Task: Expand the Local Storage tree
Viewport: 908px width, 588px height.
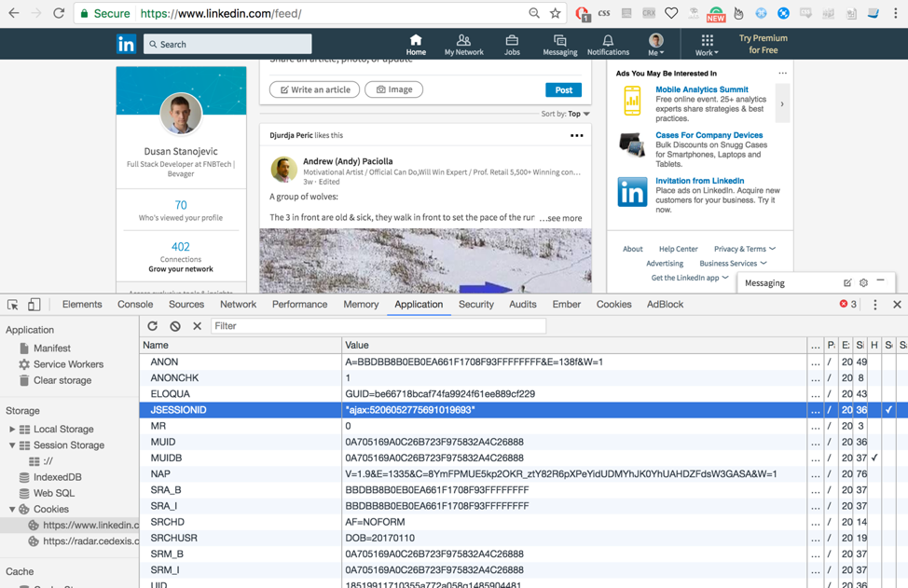Action: [x=12, y=430]
